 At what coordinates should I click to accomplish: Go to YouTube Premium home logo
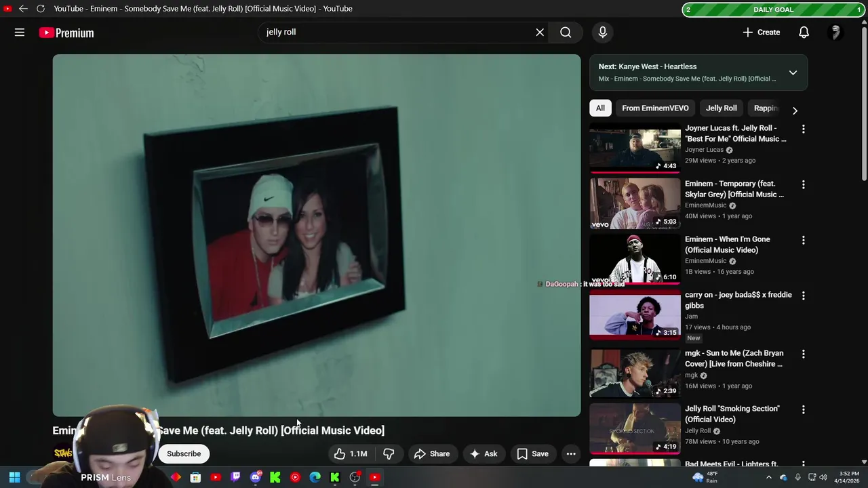(66, 33)
